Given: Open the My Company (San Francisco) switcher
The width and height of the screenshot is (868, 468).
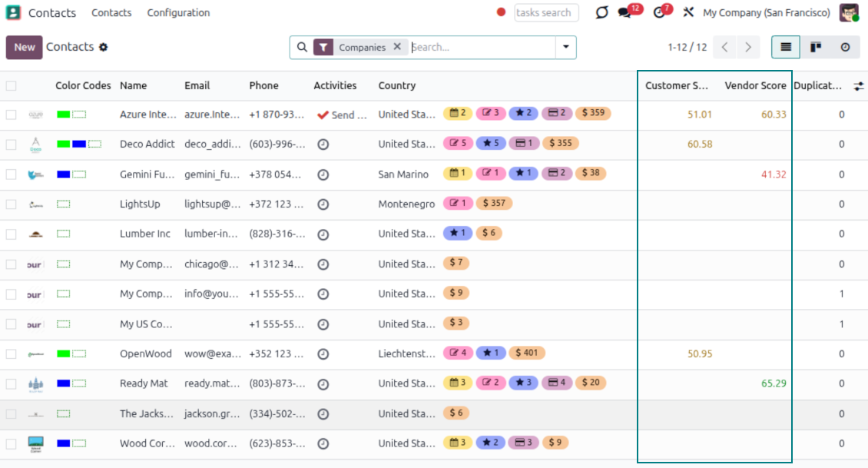Looking at the screenshot, I should [x=766, y=13].
